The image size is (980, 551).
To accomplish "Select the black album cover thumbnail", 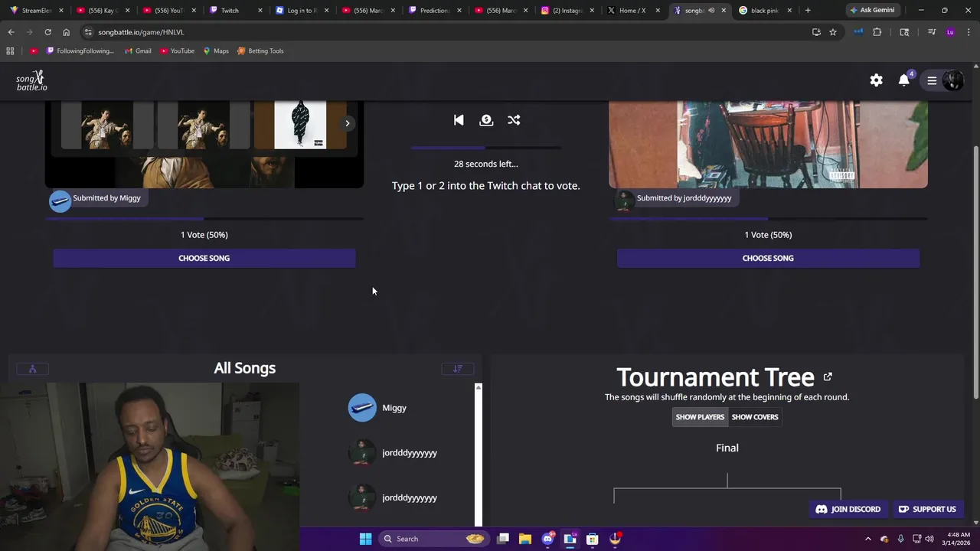I will click(x=300, y=125).
